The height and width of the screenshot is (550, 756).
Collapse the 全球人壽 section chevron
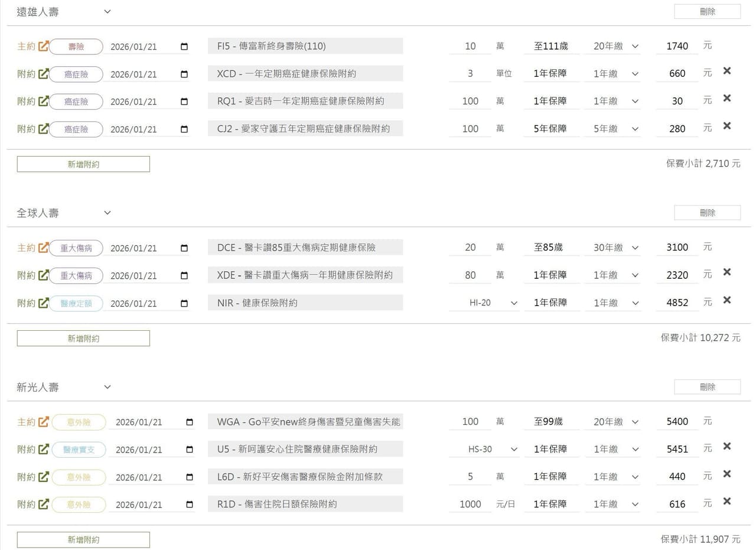click(107, 213)
